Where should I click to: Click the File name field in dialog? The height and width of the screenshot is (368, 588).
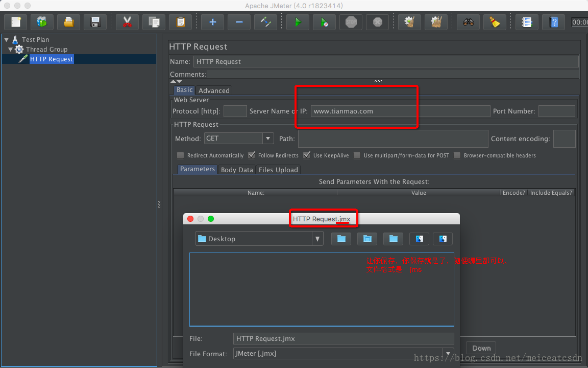pyautogui.click(x=344, y=339)
